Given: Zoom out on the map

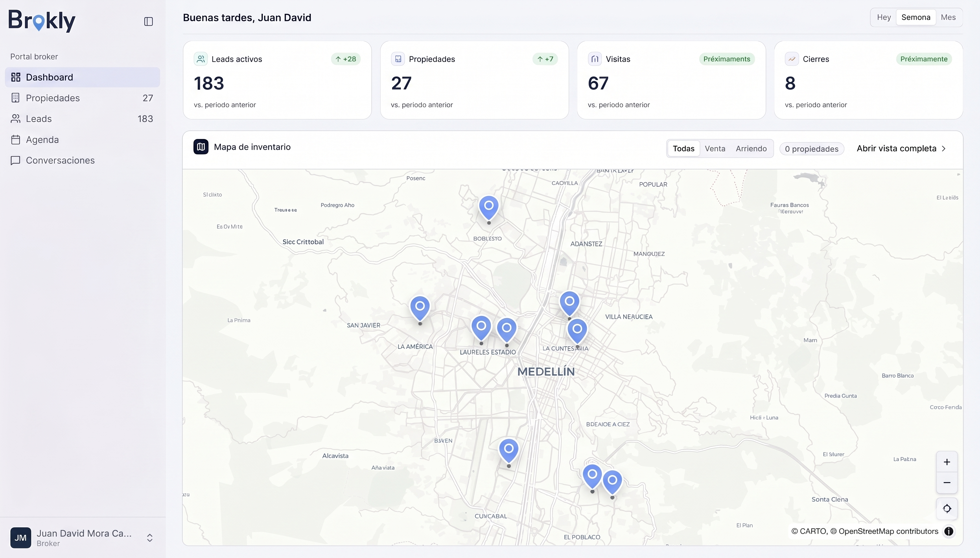Looking at the screenshot, I should 947,482.
